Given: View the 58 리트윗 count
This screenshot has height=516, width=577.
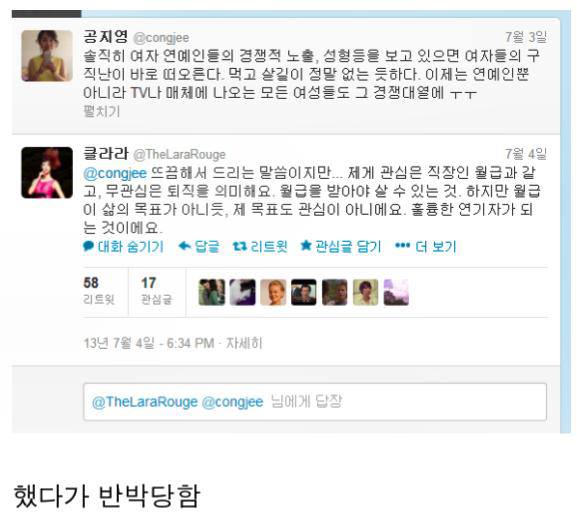Looking at the screenshot, I should (99, 291).
